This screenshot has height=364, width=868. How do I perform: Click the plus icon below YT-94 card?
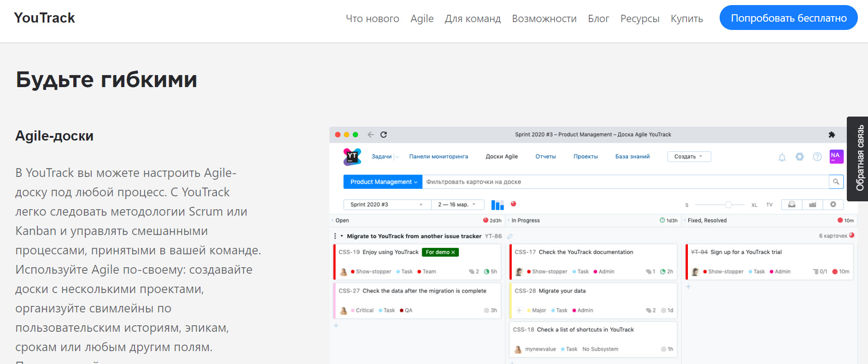point(688,287)
